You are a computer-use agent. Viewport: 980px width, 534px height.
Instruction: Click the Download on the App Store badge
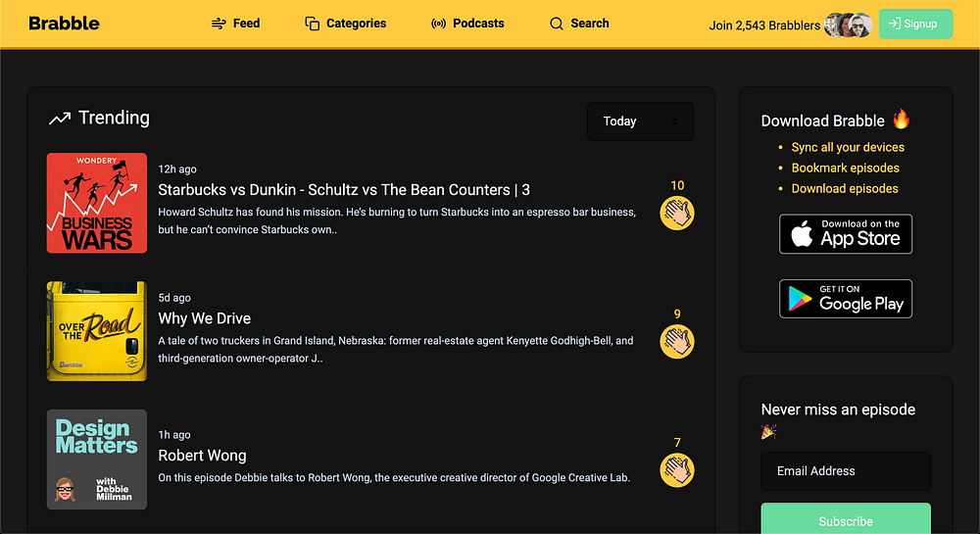tap(846, 234)
